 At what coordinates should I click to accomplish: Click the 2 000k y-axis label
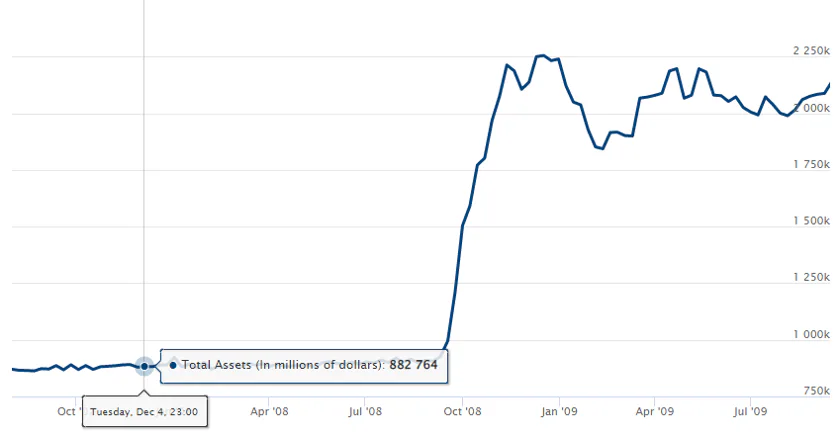811,108
